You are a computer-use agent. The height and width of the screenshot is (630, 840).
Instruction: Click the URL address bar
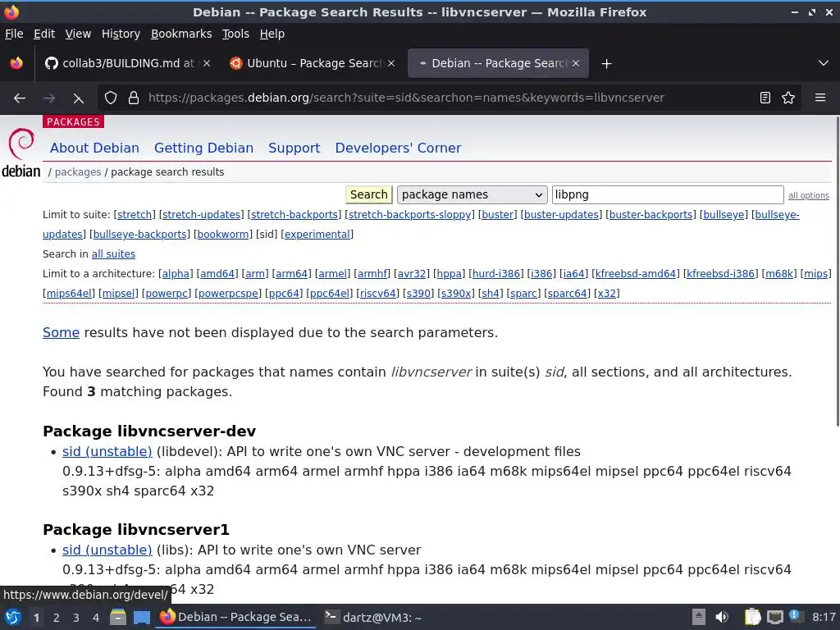click(406, 98)
